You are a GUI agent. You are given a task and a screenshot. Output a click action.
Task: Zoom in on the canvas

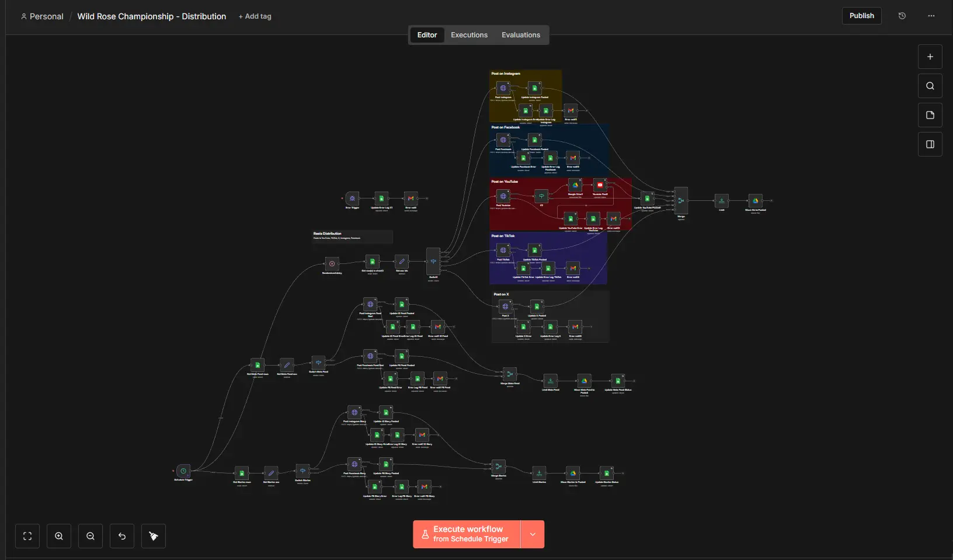[x=59, y=536]
